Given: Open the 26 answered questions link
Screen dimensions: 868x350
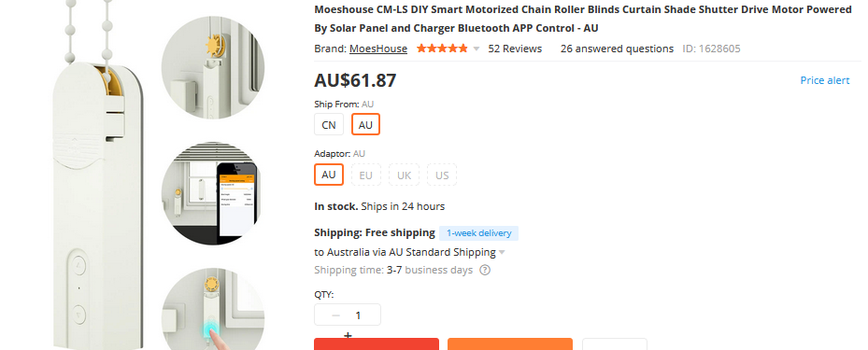Looking at the screenshot, I should pyautogui.click(x=617, y=49).
